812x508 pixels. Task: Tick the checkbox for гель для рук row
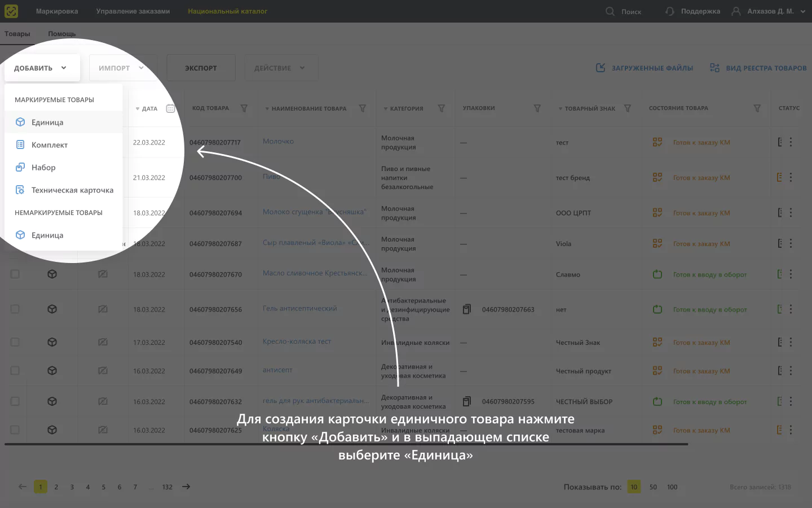coord(15,401)
